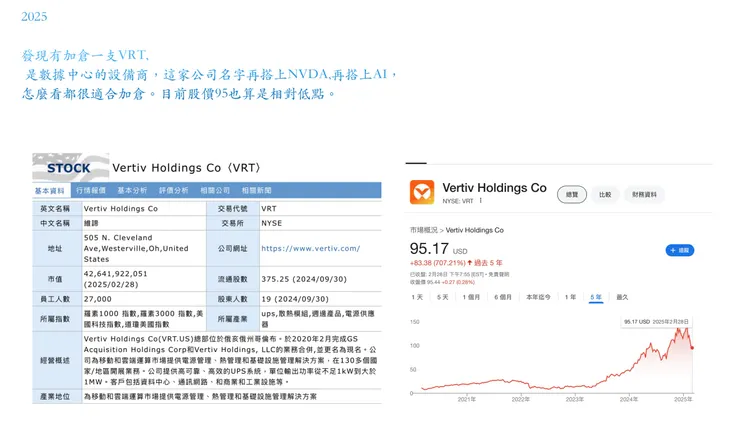
Task: Click the 所屬產業 row label
Action: pyautogui.click(x=233, y=319)
